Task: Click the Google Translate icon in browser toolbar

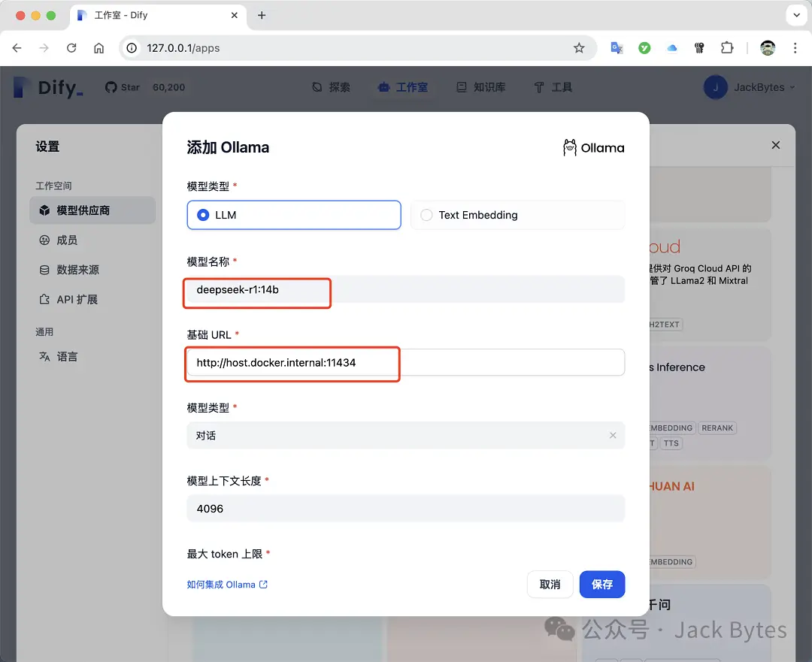Action: (x=617, y=47)
